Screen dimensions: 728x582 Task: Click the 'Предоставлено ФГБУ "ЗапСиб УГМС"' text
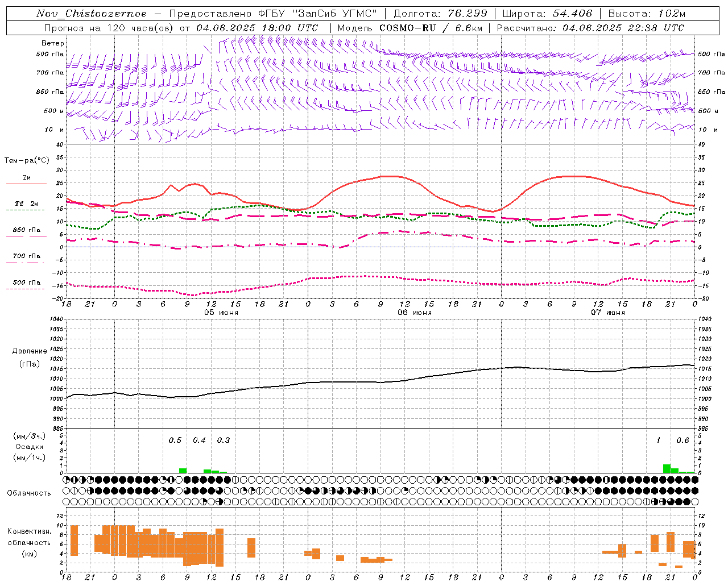point(273,14)
